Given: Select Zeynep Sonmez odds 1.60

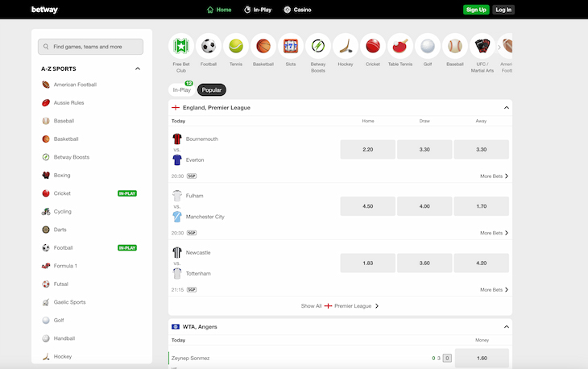Looking at the screenshot, I should point(482,359).
